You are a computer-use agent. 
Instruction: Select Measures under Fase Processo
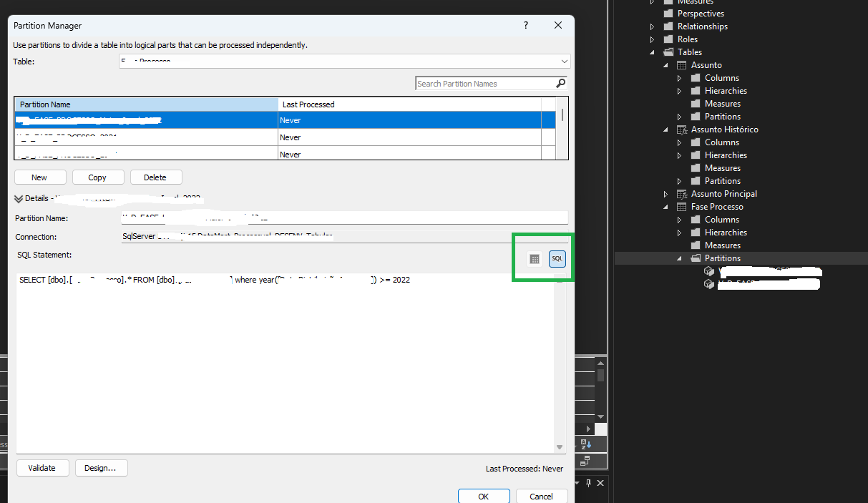(x=723, y=245)
